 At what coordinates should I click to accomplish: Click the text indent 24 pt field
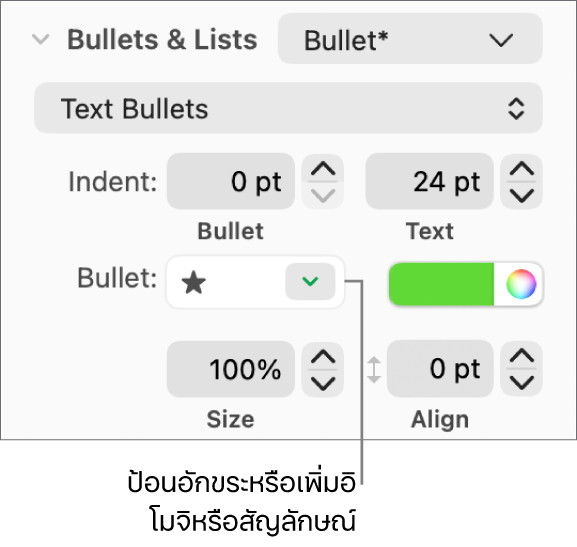429,181
